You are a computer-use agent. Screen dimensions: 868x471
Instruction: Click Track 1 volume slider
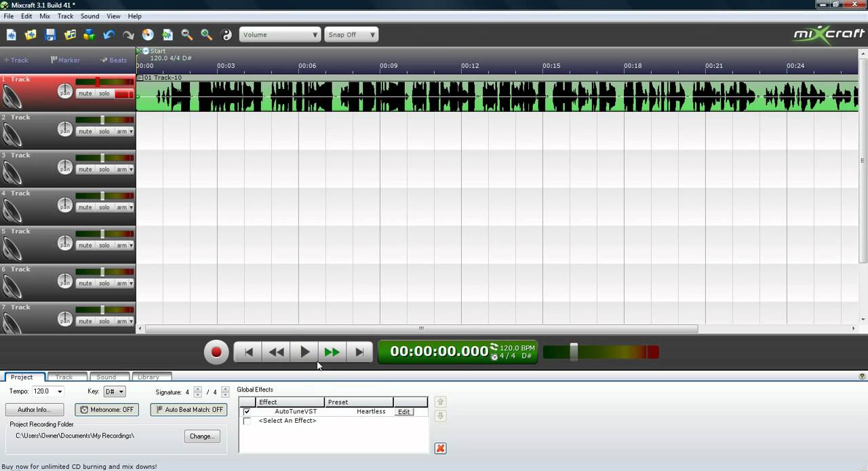click(x=98, y=82)
